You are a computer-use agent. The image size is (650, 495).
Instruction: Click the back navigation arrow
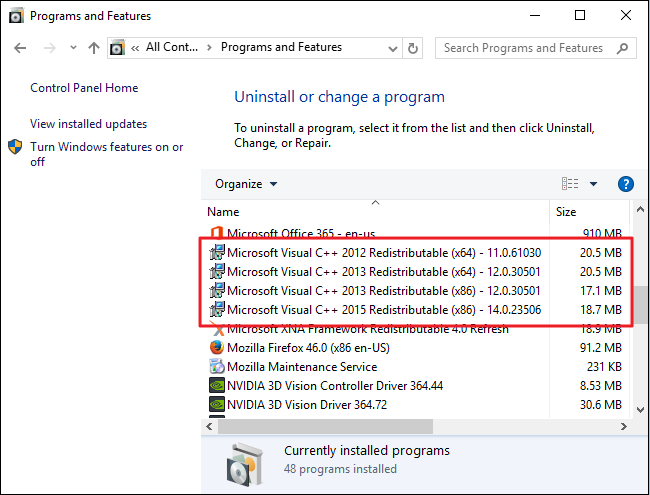click(x=22, y=48)
